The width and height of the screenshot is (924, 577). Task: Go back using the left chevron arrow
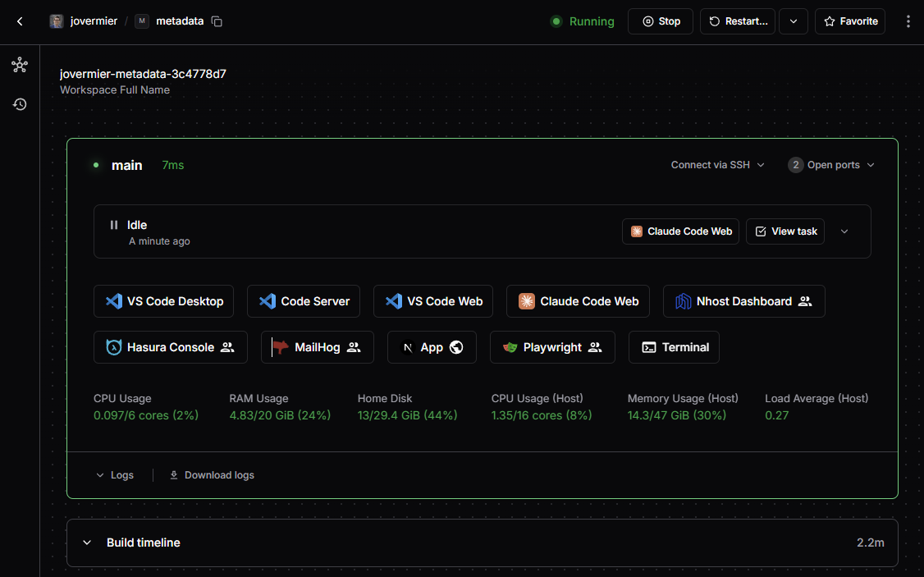(20, 21)
